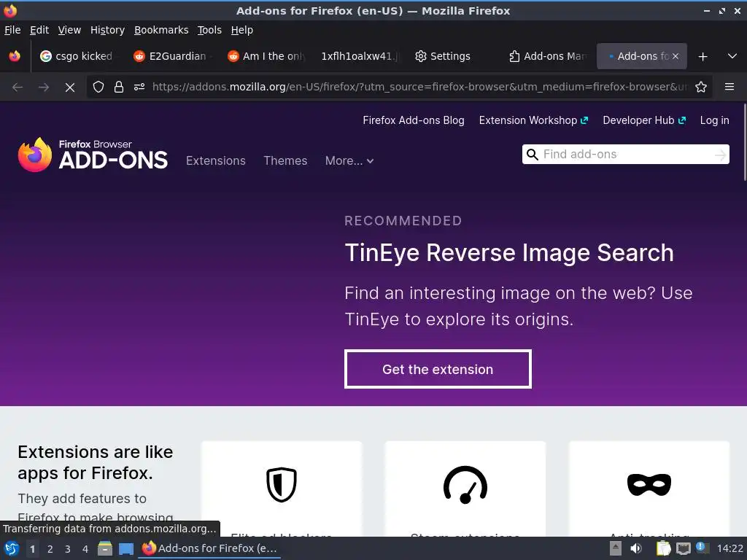List all tabs using the chevron button
This screenshot has width=747, height=560.
pos(732,56)
